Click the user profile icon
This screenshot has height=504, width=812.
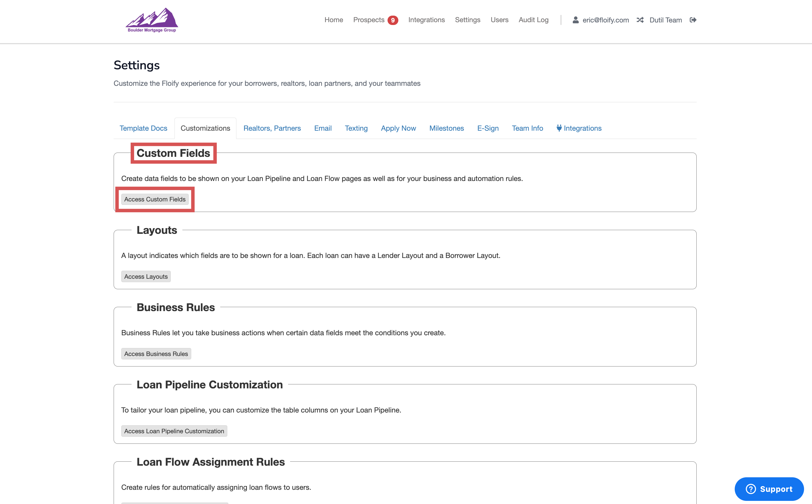[x=575, y=20]
